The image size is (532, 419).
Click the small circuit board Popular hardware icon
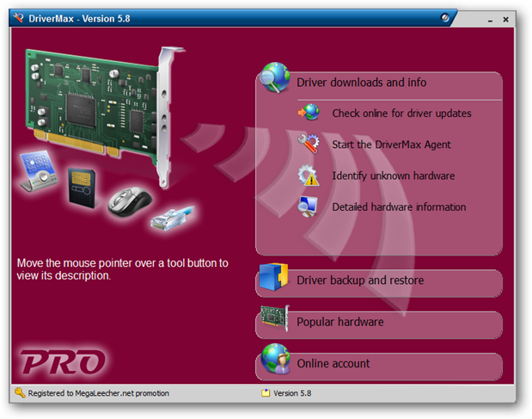[x=274, y=317]
